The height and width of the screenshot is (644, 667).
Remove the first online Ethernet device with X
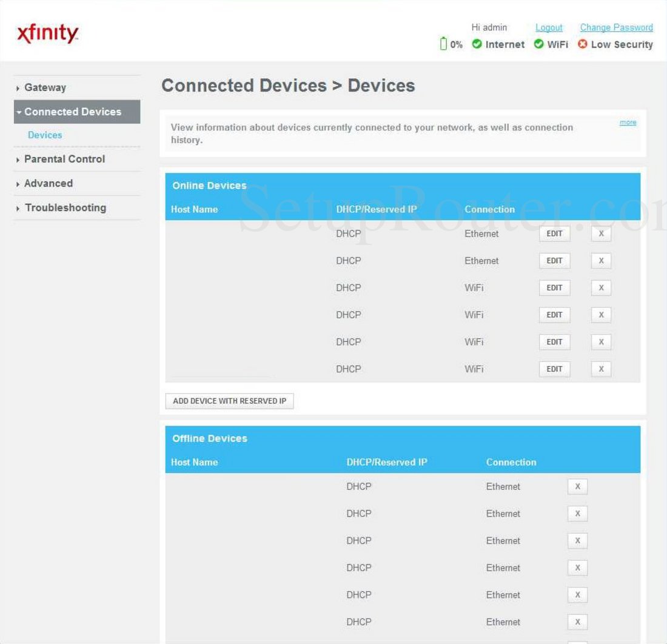(x=601, y=234)
